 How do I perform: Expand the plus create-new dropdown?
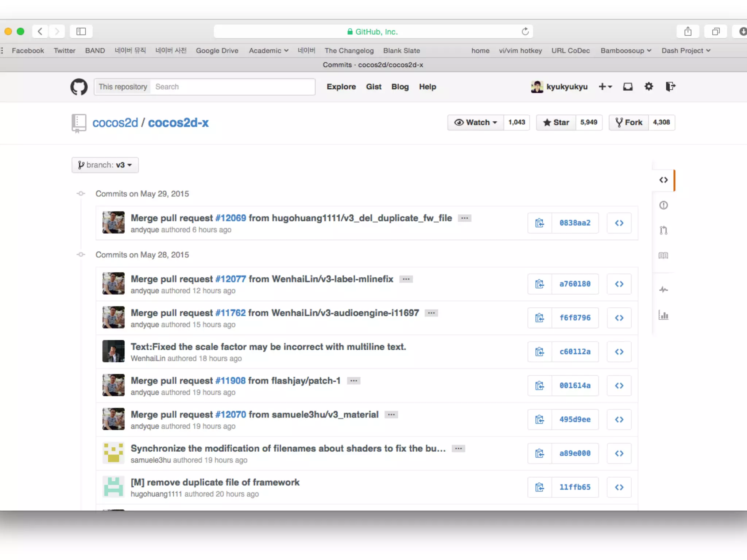(x=605, y=87)
